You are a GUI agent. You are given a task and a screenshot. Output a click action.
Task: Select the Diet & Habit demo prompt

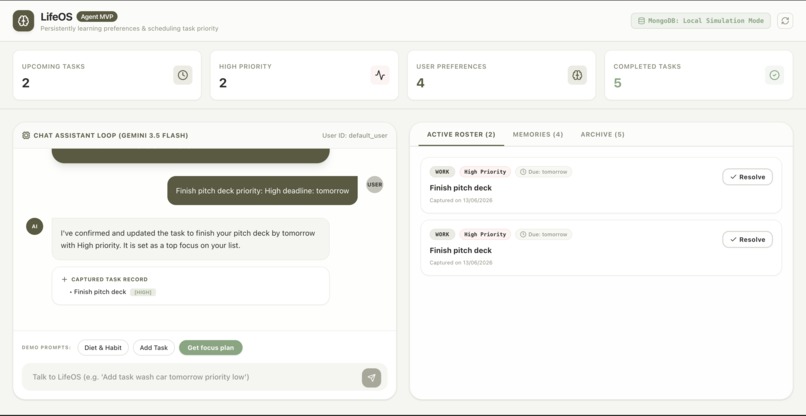point(103,348)
